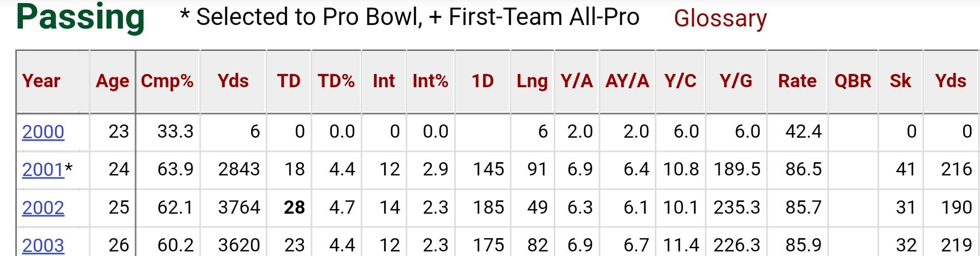Image resolution: width=980 pixels, height=256 pixels.
Task: Sort by Int column header
Action: click(384, 81)
